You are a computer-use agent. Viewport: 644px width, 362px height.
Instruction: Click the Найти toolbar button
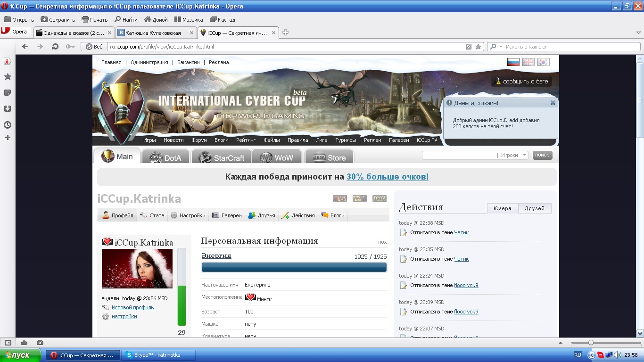click(x=126, y=20)
